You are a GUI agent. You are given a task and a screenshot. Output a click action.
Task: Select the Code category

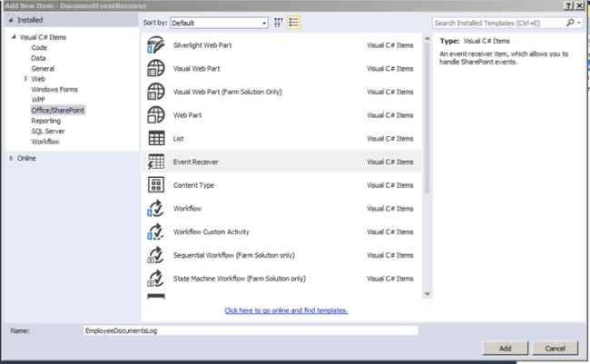coord(39,48)
